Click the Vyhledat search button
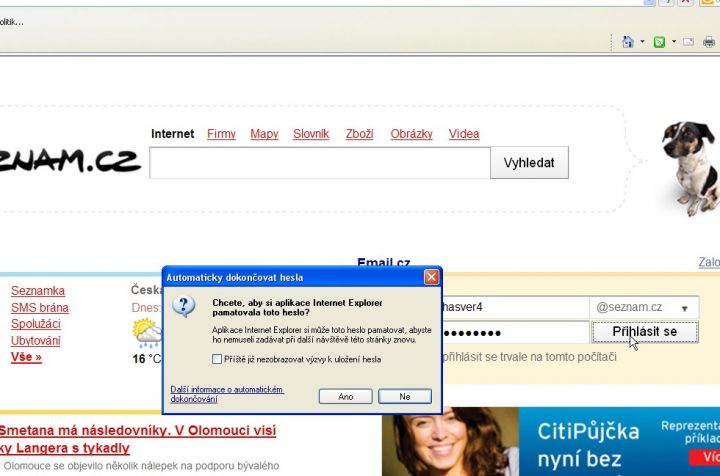 coord(529,162)
